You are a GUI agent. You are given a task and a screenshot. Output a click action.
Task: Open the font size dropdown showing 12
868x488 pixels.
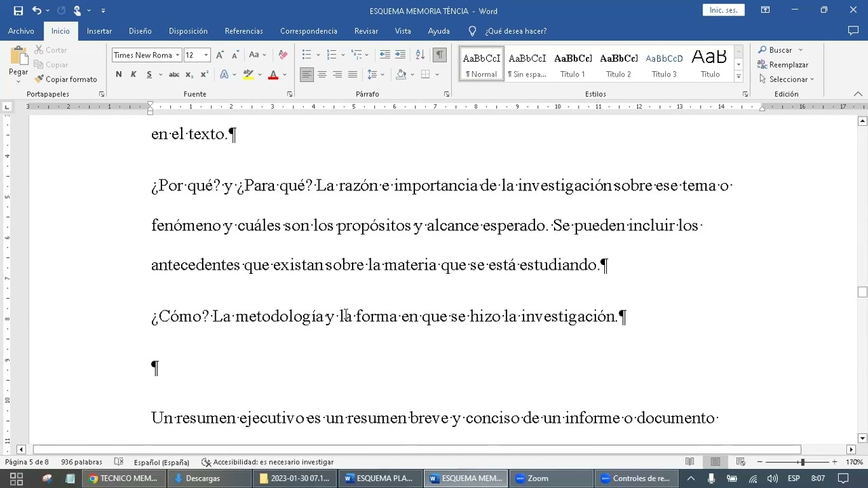[206, 56]
